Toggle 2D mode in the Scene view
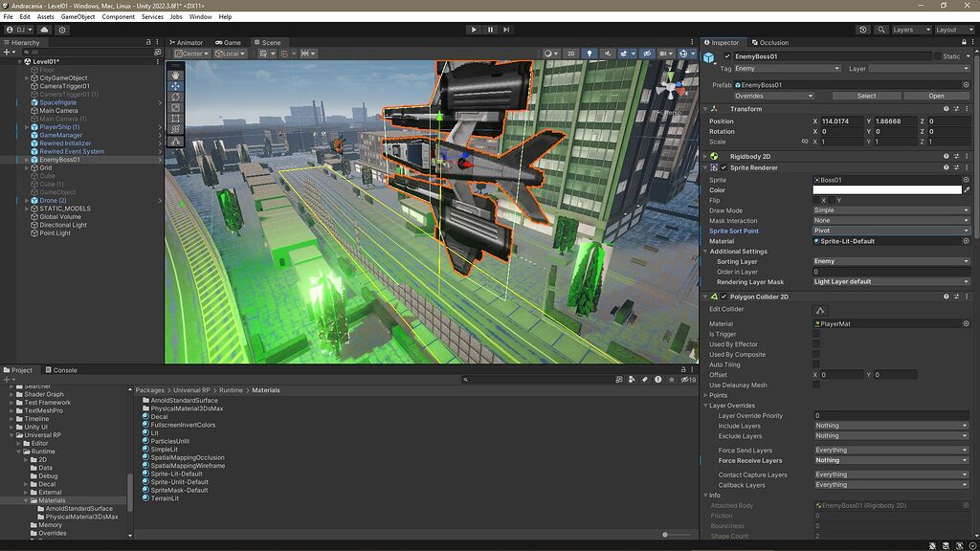Image resolution: width=980 pixels, height=551 pixels. click(x=571, y=53)
